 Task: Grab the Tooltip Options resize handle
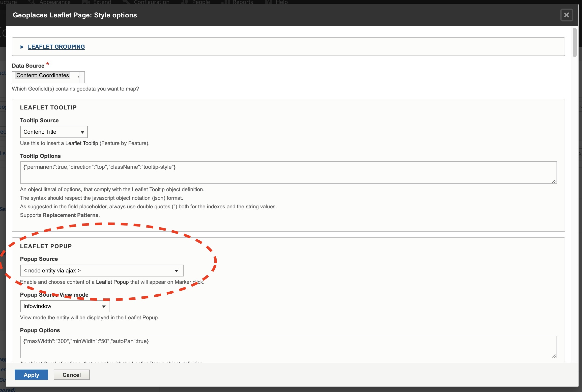[x=554, y=181]
